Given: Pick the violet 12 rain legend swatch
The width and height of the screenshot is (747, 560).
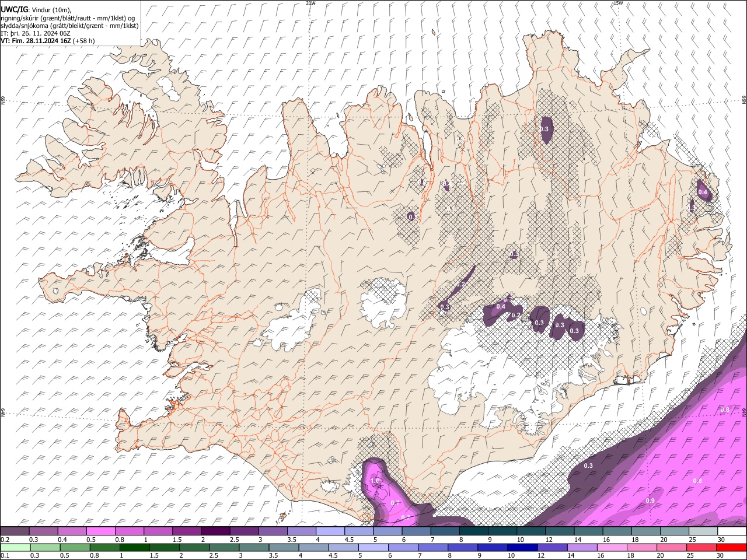Looking at the screenshot, I should 551,548.
